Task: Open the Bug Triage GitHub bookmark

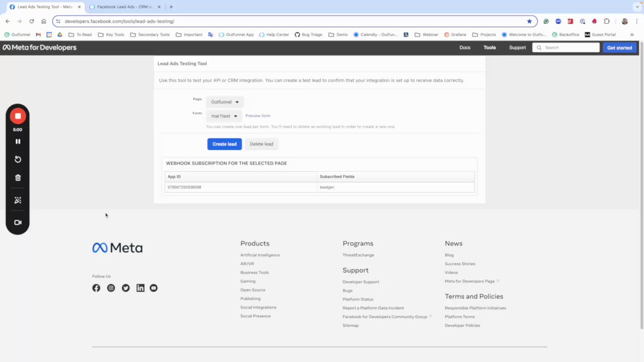Action: click(308, 35)
